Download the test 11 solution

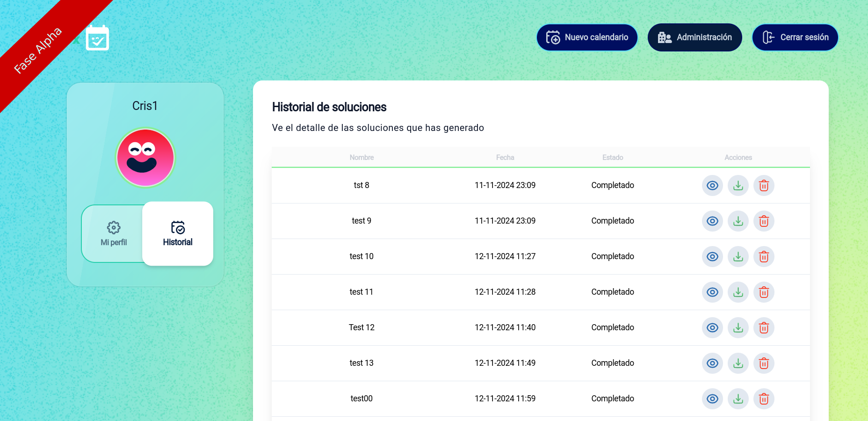[738, 292]
